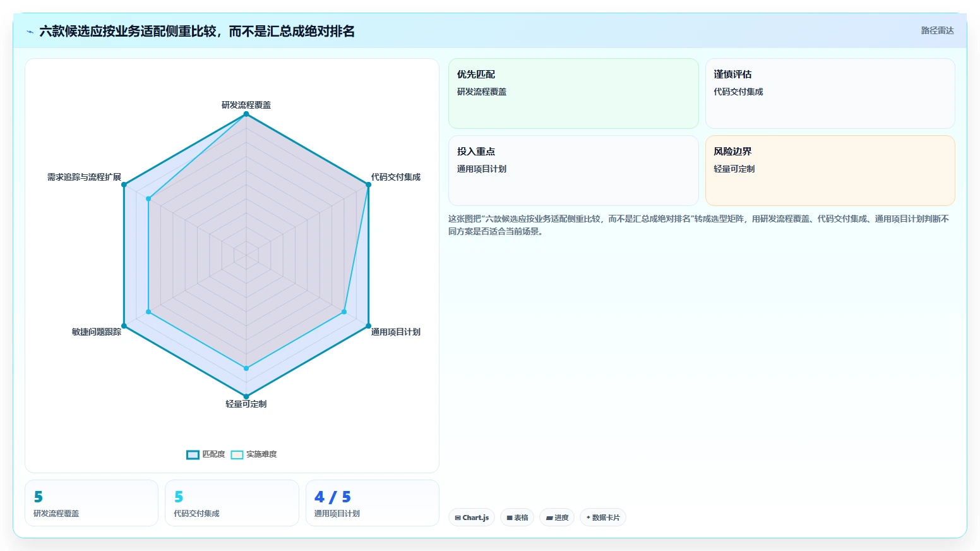Open the 投入重点 card
The width and height of the screenshot is (980, 551).
tap(573, 171)
